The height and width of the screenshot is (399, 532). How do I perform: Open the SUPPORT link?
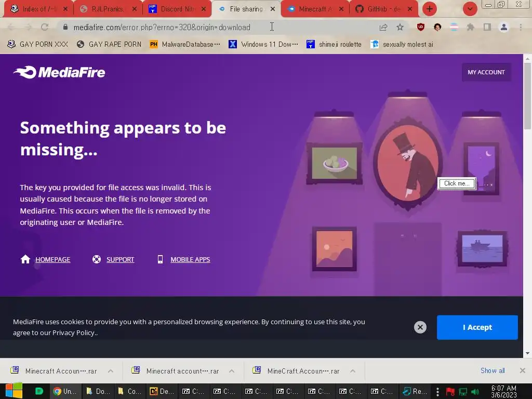(x=121, y=259)
